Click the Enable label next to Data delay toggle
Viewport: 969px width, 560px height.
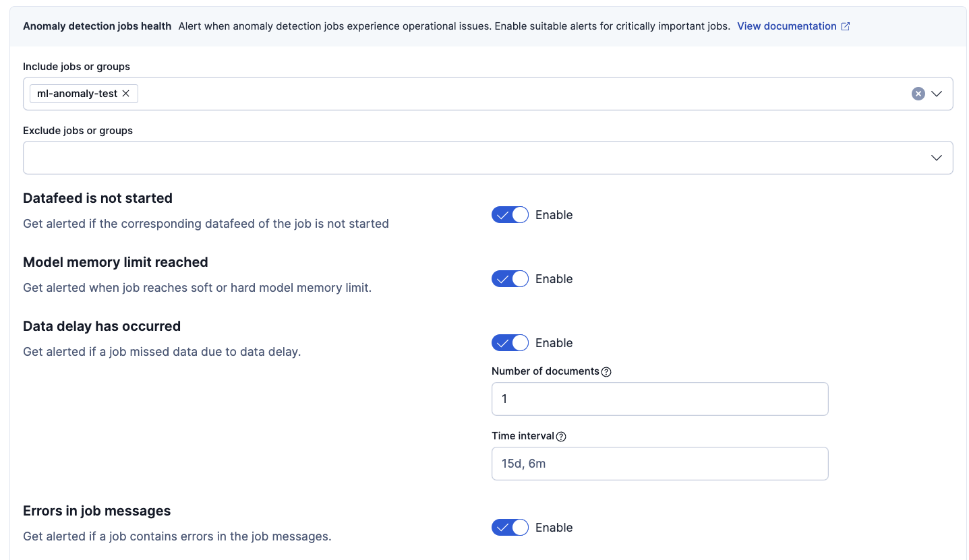coord(554,342)
